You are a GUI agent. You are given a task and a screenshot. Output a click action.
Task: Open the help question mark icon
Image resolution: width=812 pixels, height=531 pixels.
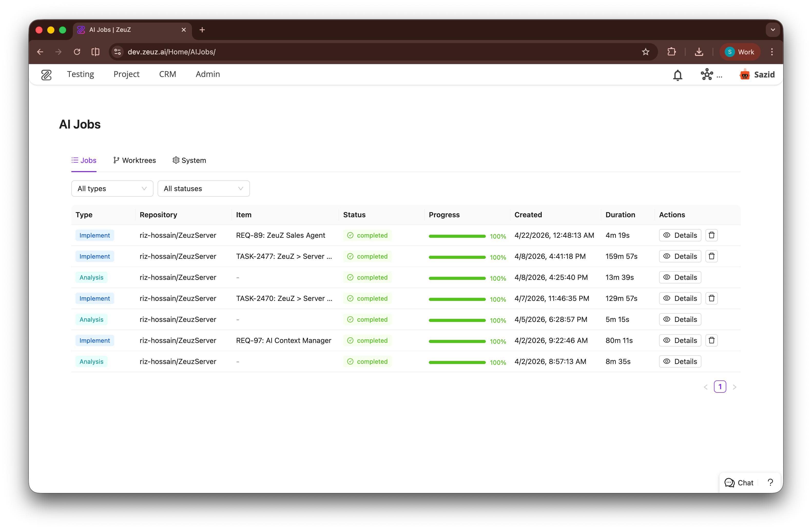770,483
